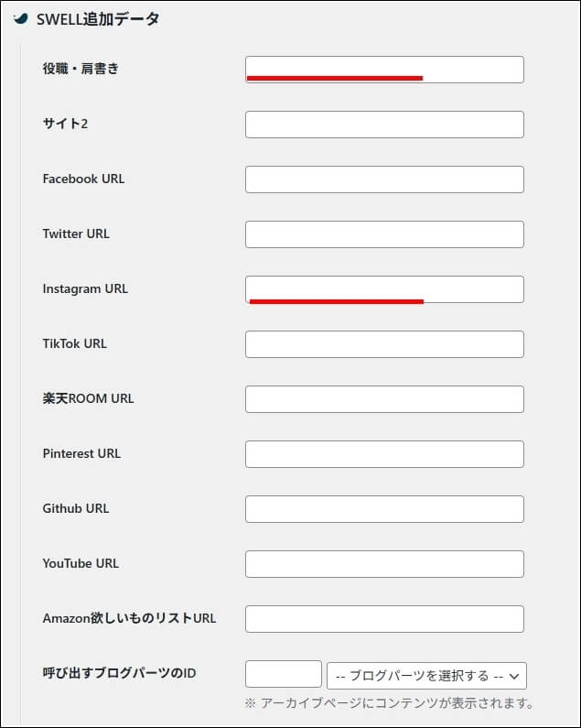
Task: Click into the Instagram URL field
Action: coord(384,289)
